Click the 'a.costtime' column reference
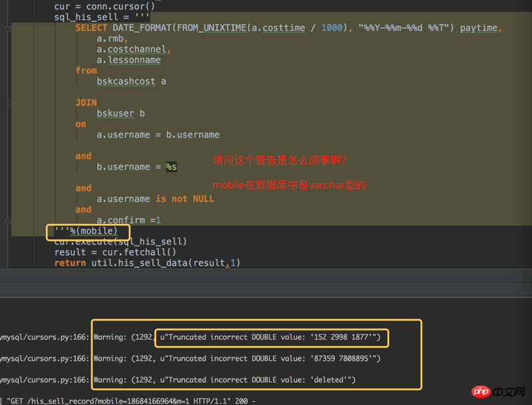This screenshot has width=532, height=405. 278,28
